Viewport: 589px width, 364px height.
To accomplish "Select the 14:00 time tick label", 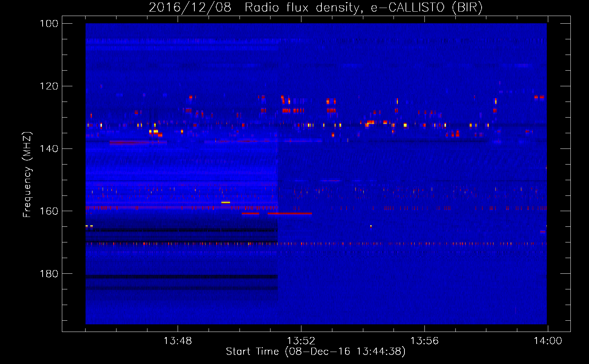I will (x=548, y=341).
